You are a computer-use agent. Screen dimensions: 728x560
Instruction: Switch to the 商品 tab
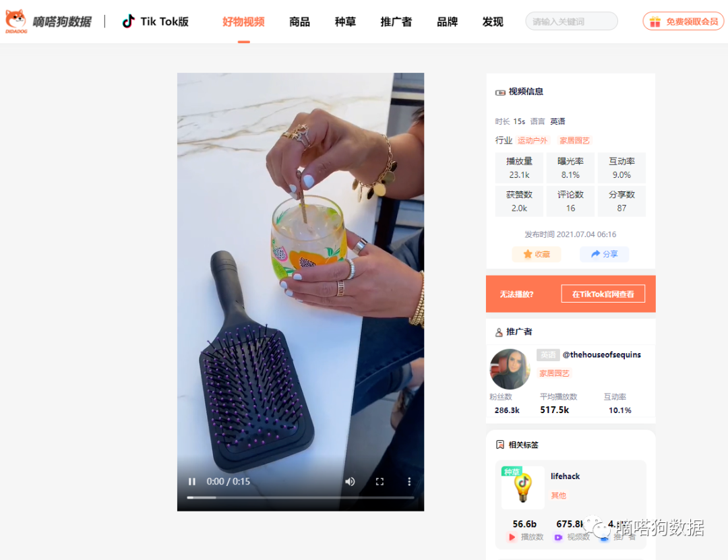pyautogui.click(x=299, y=22)
